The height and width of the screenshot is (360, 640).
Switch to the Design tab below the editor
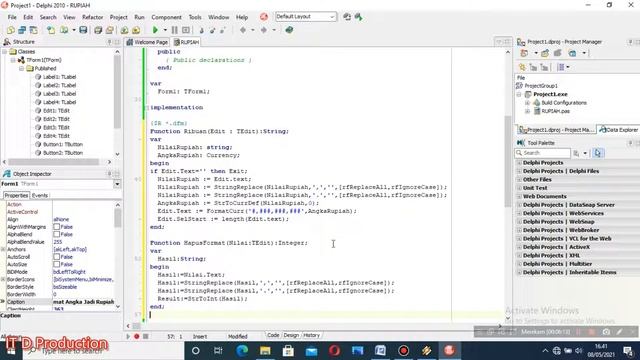(291, 335)
